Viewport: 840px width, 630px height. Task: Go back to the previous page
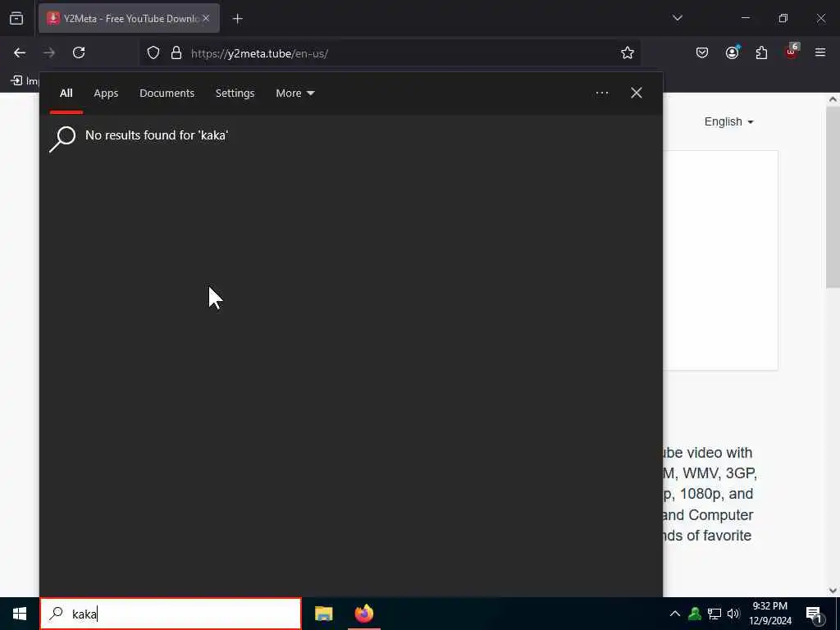tap(20, 52)
